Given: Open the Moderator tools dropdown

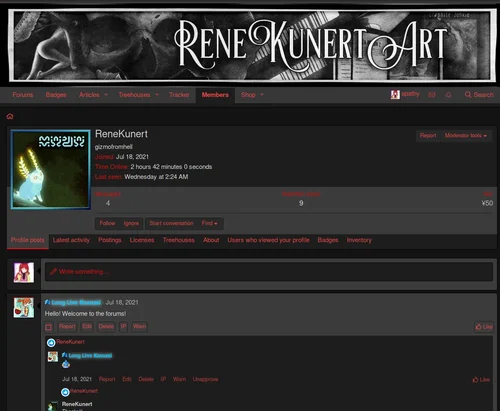Looking at the screenshot, I should point(466,136).
